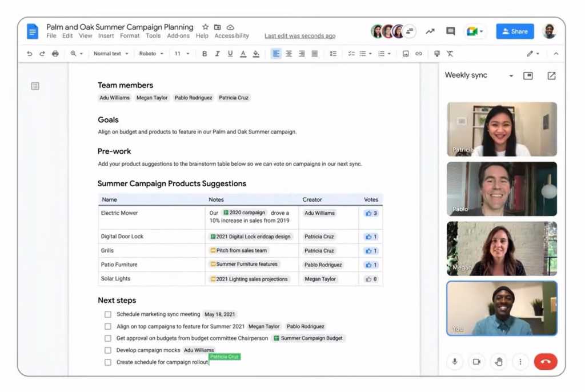
Task: Check 'Develop campaign mocks' box
Action: tap(108, 350)
